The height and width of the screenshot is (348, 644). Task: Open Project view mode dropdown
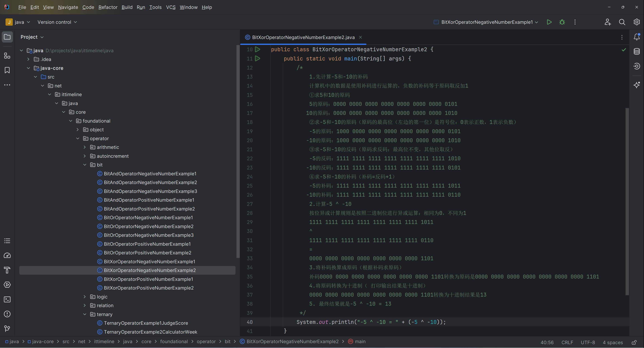[32, 37]
